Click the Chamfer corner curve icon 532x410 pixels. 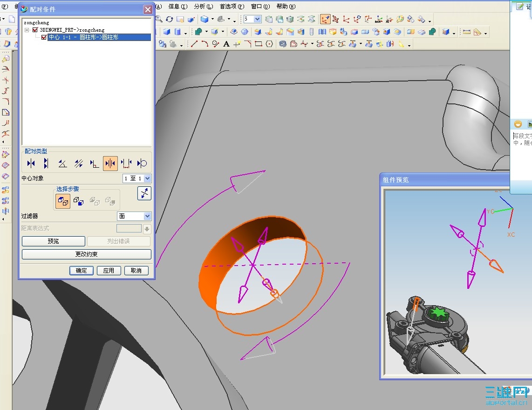[248, 44]
